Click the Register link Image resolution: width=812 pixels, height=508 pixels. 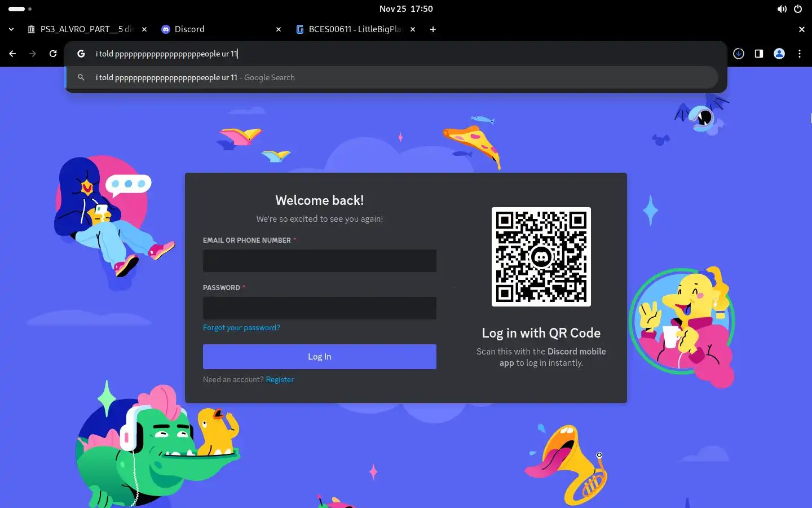(x=280, y=379)
